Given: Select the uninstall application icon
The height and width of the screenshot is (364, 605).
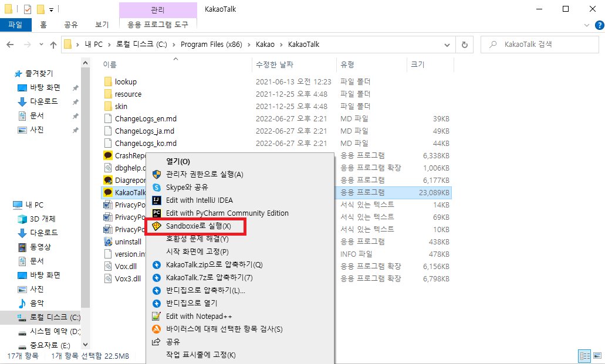Looking at the screenshot, I should (108, 241).
